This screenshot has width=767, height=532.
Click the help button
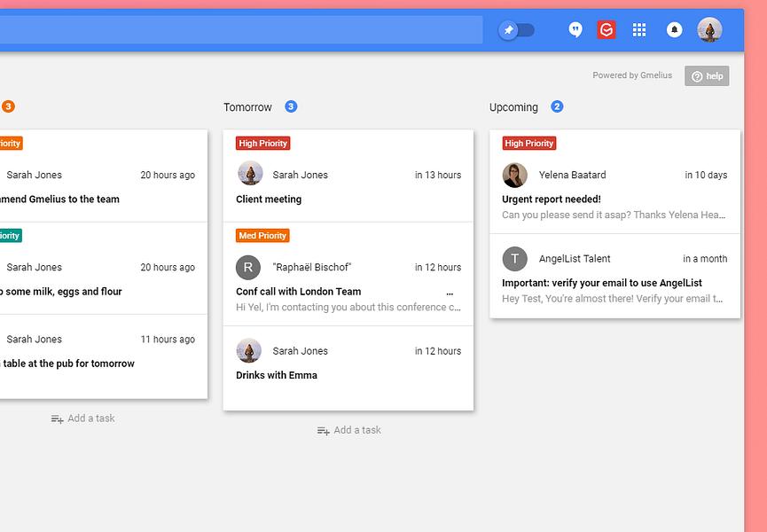point(707,75)
